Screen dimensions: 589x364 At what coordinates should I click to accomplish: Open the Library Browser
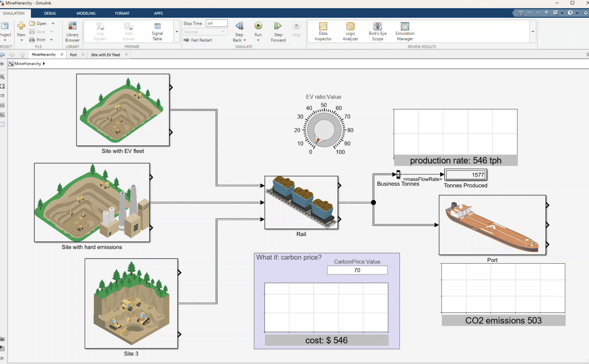pos(72,32)
